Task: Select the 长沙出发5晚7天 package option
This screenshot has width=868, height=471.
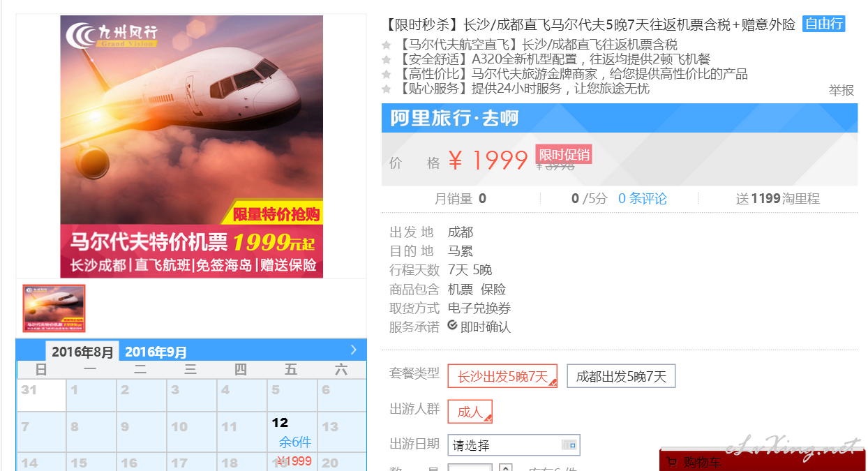Action: [502, 377]
